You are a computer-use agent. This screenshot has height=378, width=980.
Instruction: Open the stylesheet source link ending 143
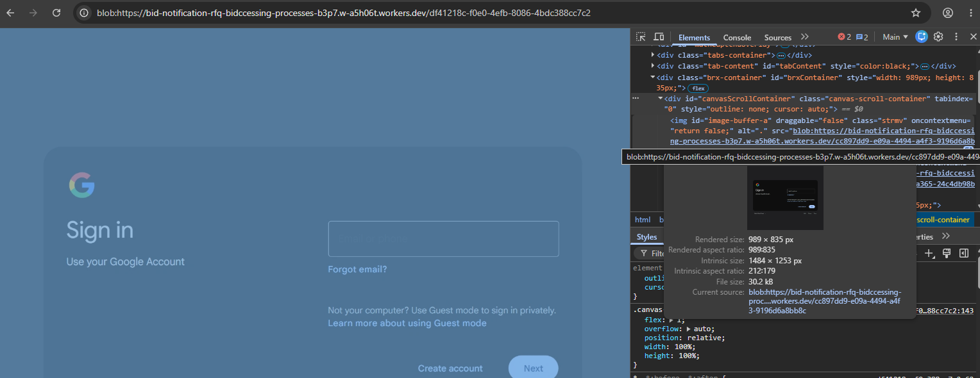[945, 311]
